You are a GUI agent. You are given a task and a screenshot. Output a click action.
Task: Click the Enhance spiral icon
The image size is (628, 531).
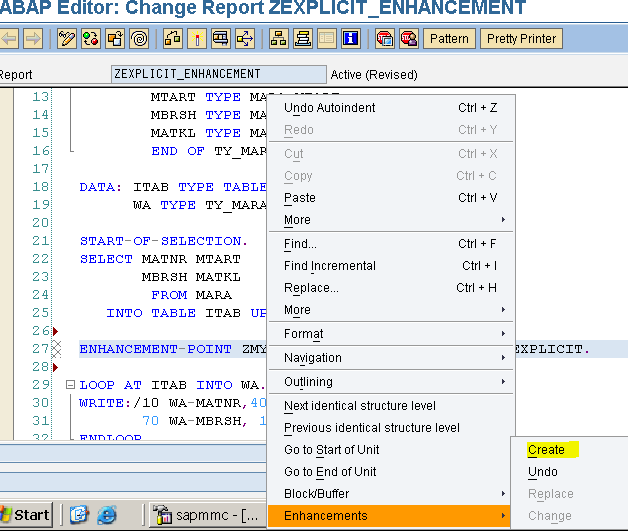[139, 39]
